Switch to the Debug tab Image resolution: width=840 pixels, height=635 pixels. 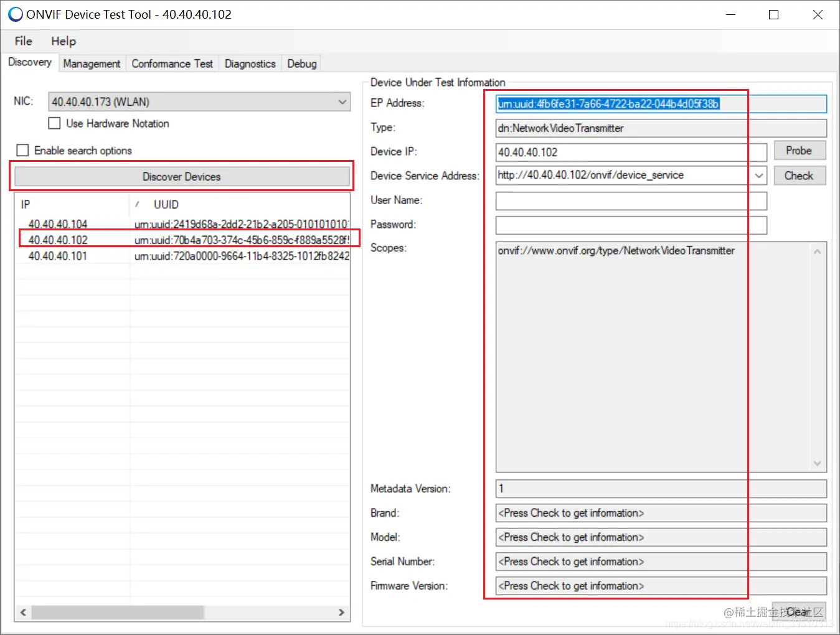302,63
